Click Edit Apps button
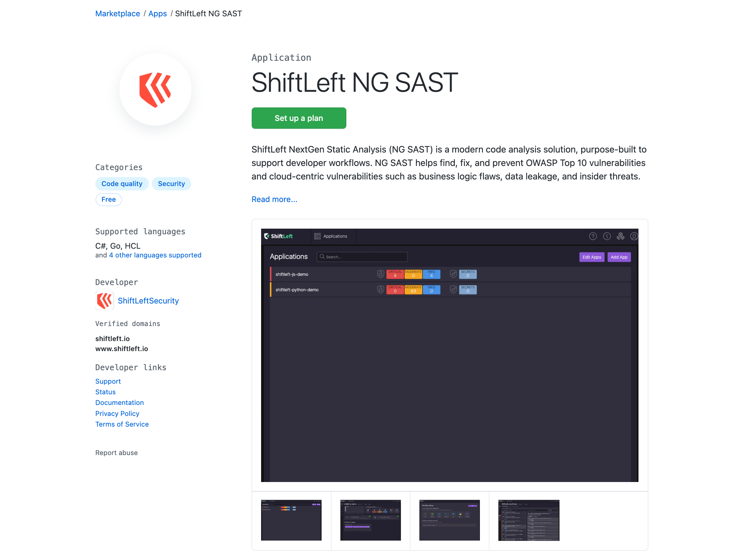 [x=591, y=257]
